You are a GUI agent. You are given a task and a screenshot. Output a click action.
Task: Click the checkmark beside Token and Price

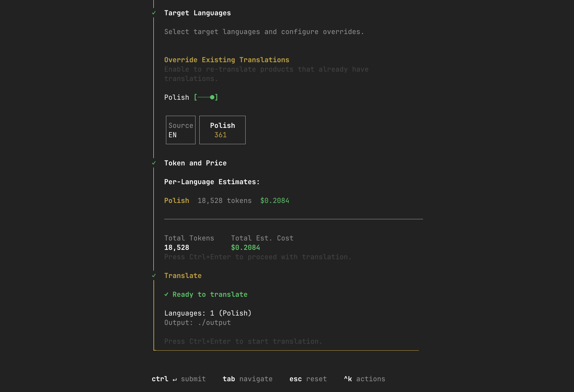pos(153,163)
